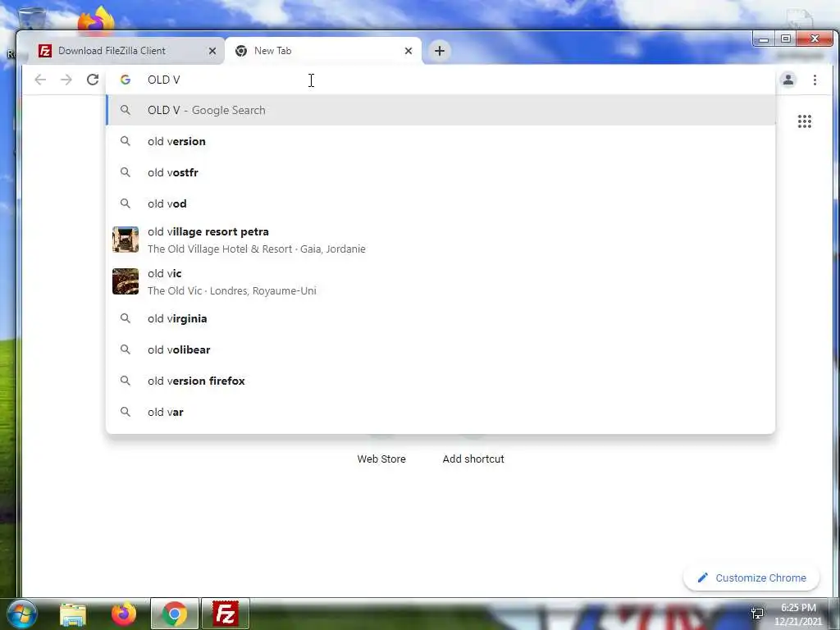The height and width of the screenshot is (630, 840).
Task: Launch Firefox from the taskbar
Action: (x=124, y=614)
